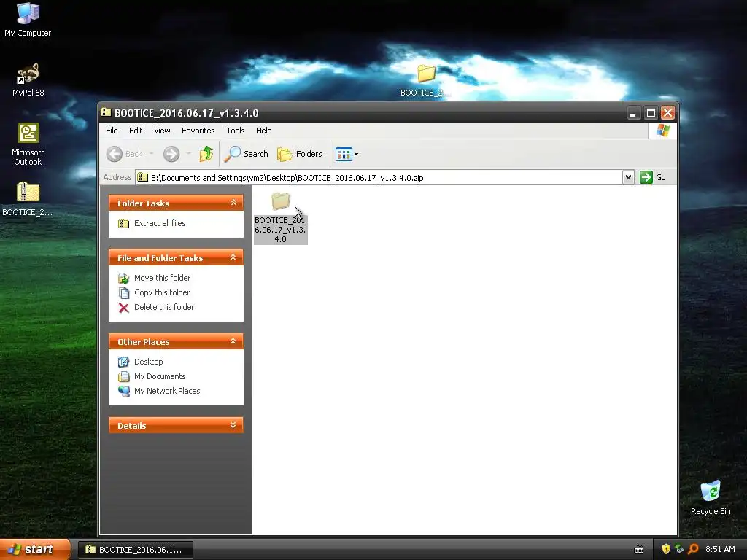
Task: Toggle the Folders pane
Action: click(300, 154)
